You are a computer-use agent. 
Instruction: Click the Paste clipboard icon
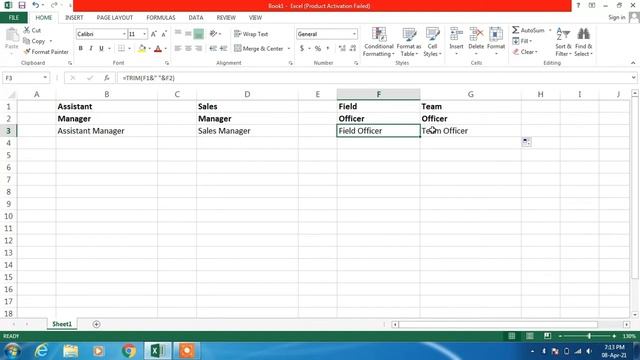[x=11, y=36]
